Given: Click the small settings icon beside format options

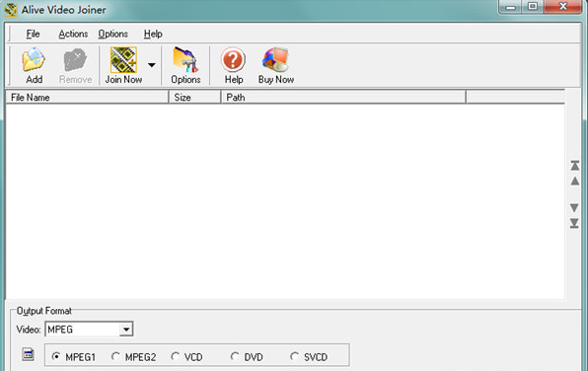Looking at the screenshot, I should pyautogui.click(x=29, y=354).
